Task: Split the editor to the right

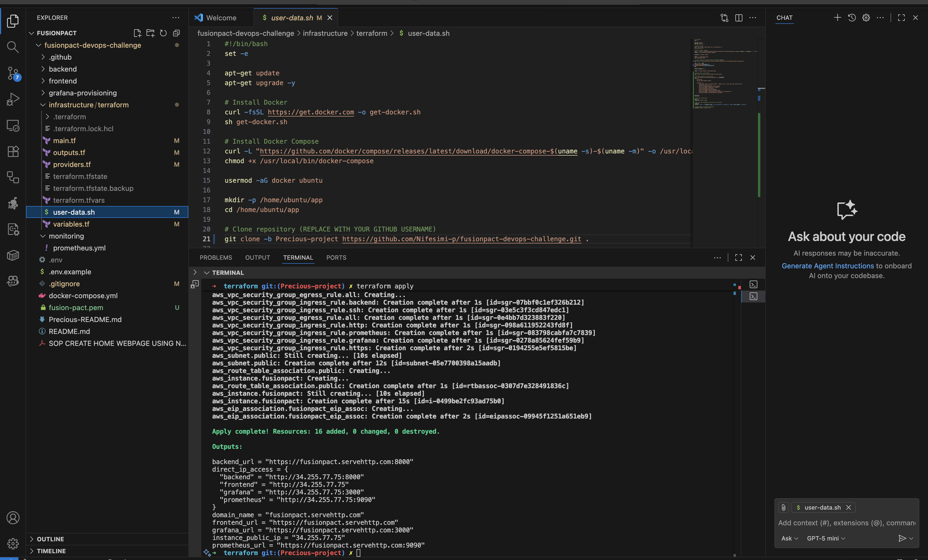Action: (739, 18)
